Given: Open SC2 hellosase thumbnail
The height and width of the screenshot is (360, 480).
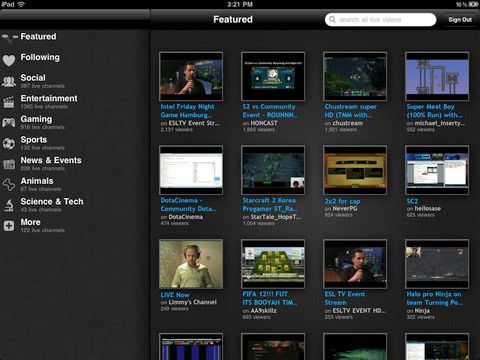Looking at the screenshot, I should pos(437,170).
